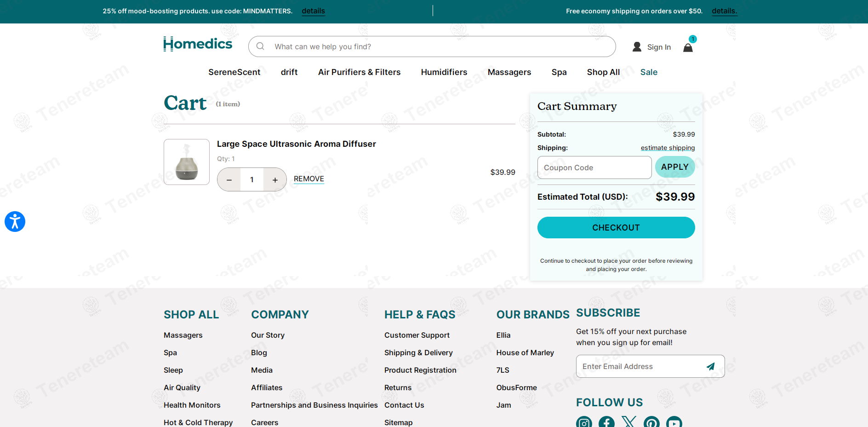Open footer Hot & Cold Therapy link
Viewport: 868px width, 427px height.
click(198, 422)
